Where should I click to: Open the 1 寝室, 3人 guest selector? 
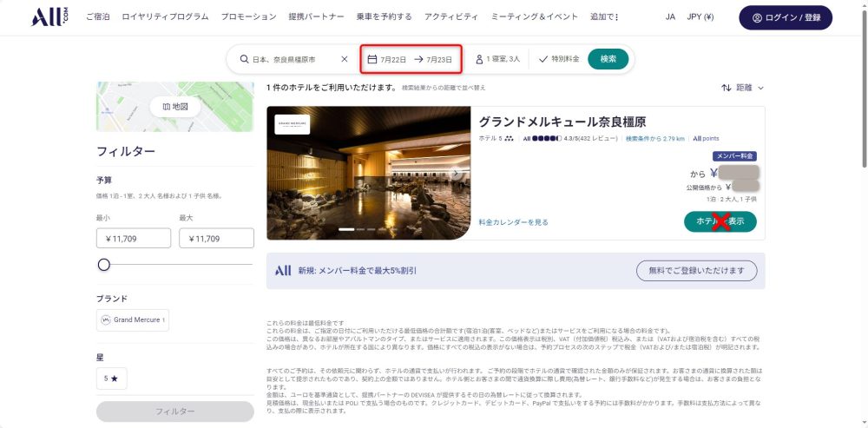(x=497, y=59)
